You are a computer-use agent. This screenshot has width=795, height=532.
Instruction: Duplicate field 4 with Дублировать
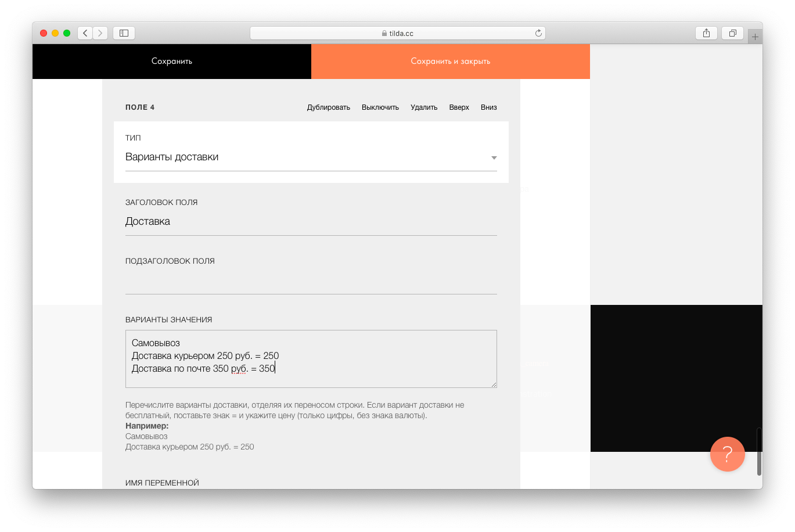point(329,107)
